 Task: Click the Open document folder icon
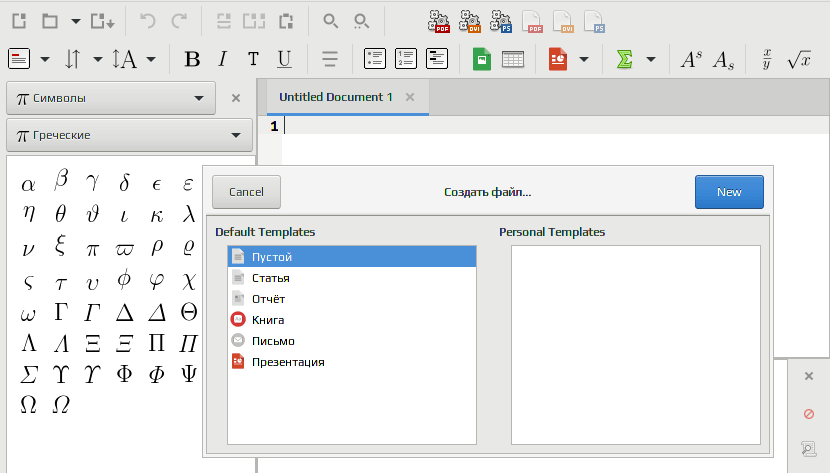coord(50,21)
